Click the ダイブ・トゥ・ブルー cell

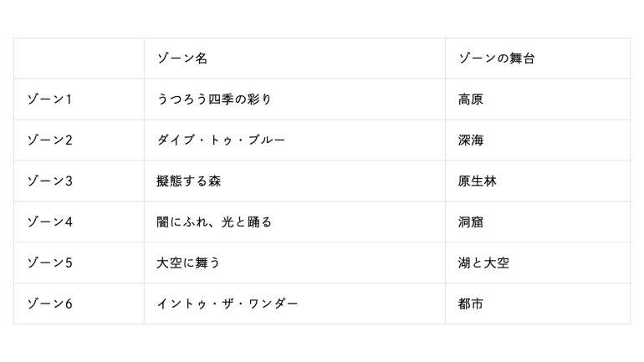point(222,140)
